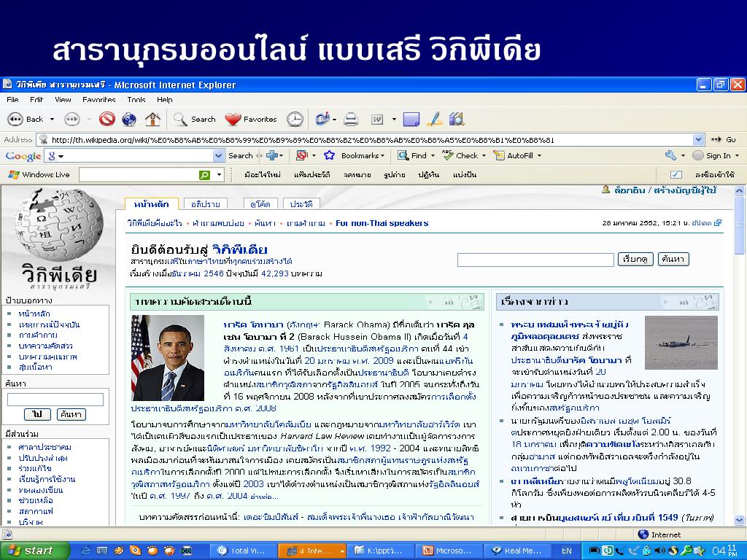Click the วิกิพีเดีย link in the welcome heading

[239, 249]
